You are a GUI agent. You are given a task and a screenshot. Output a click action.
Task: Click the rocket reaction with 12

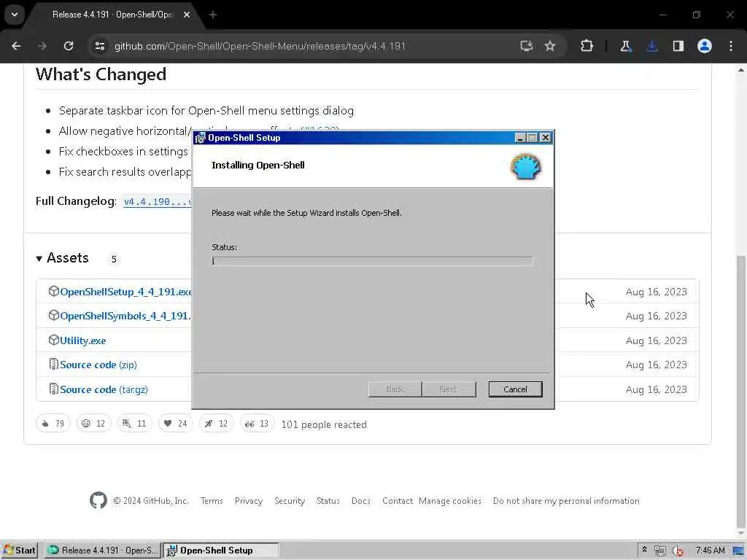[x=216, y=424]
